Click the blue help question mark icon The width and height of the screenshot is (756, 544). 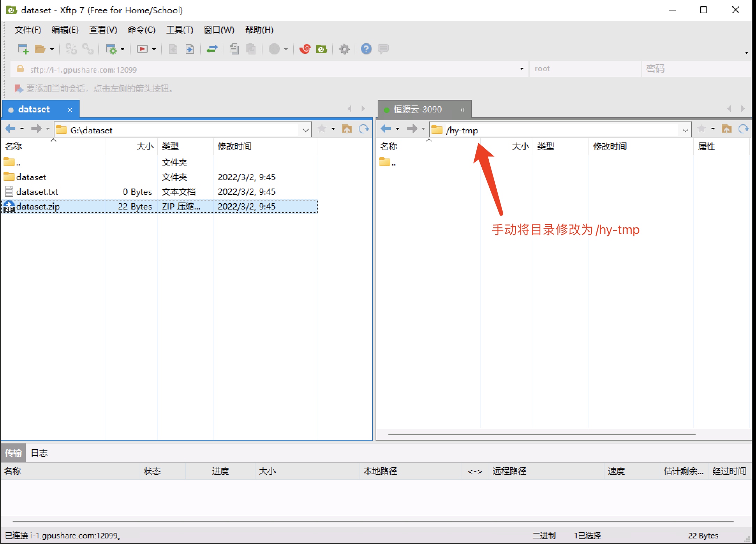coord(366,49)
